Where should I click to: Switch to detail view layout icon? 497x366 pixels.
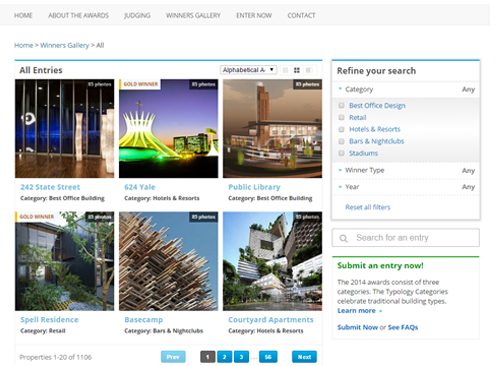pyautogui.click(x=309, y=70)
